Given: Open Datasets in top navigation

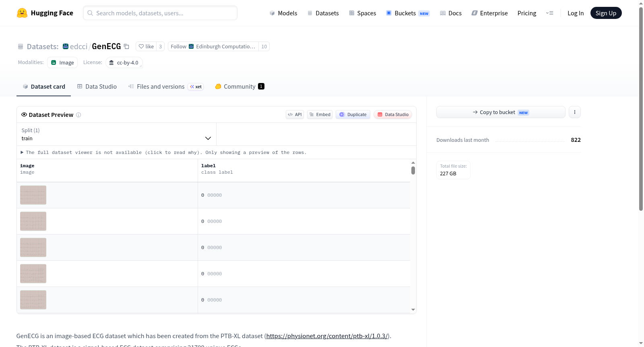Looking at the screenshot, I should (x=323, y=13).
